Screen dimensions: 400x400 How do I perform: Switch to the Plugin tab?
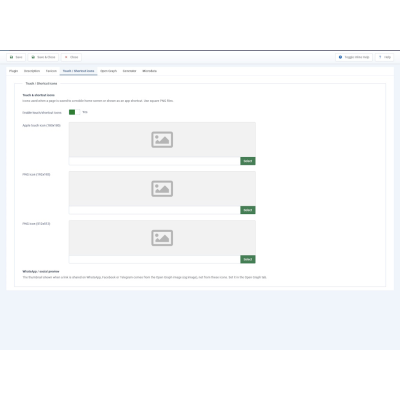(x=14, y=71)
